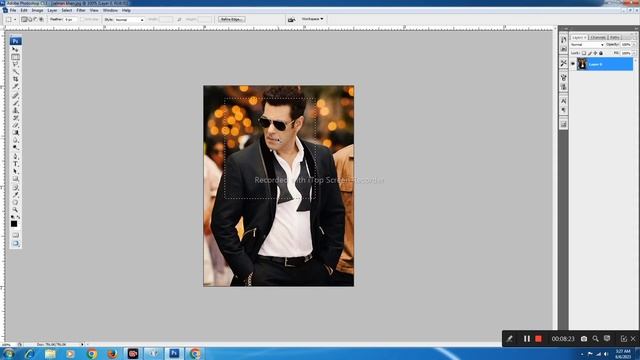This screenshot has width=640, height=360.
Task: Take a snapshot with the recorder camera button
Action: tap(584, 339)
